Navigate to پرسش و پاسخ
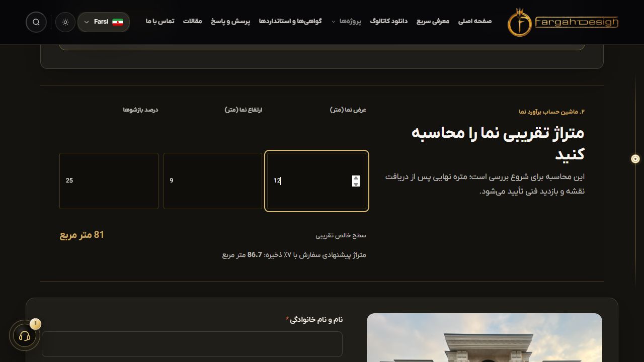 pos(230,22)
